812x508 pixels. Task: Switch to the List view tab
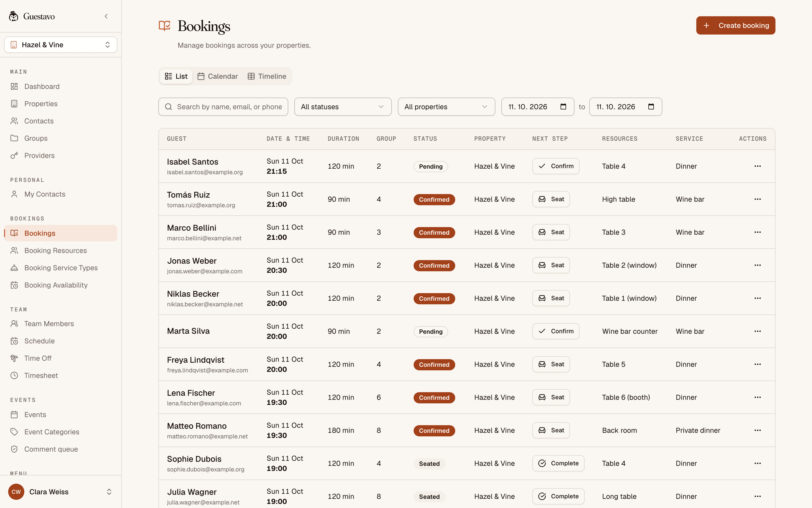(176, 76)
